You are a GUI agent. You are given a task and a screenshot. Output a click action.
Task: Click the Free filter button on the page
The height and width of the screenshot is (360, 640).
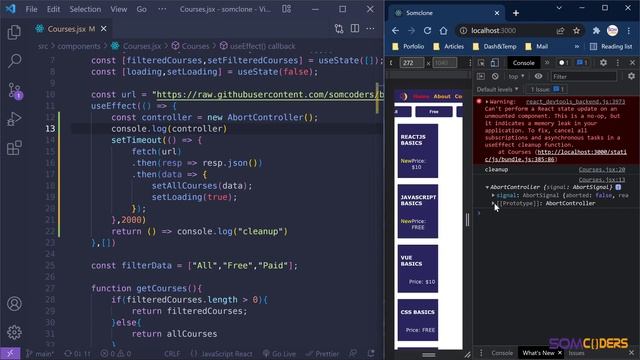(433, 111)
